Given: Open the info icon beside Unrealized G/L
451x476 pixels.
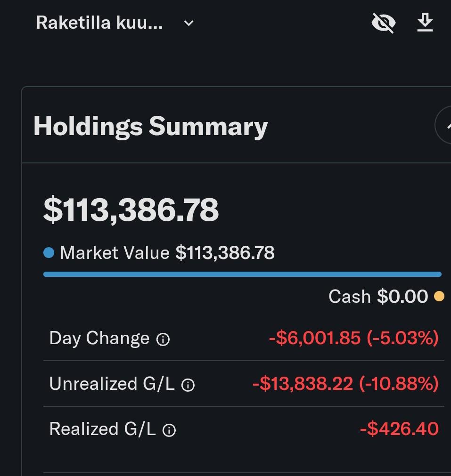Looking at the screenshot, I should click(x=188, y=385).
